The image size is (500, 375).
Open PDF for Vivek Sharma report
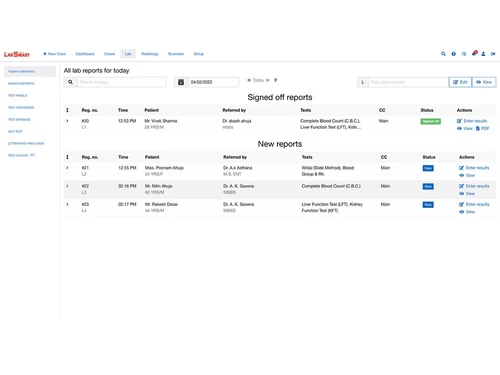[x=482, y=128]
